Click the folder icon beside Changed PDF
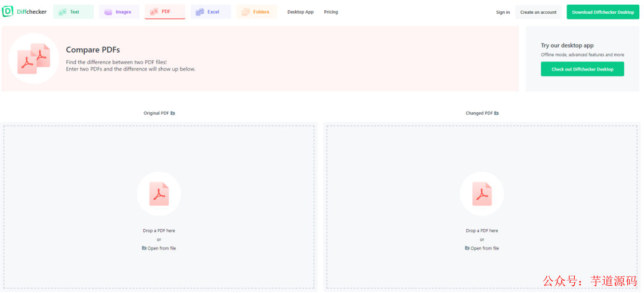Viewport: 644px width, 293px height. [x=497, y=113]
